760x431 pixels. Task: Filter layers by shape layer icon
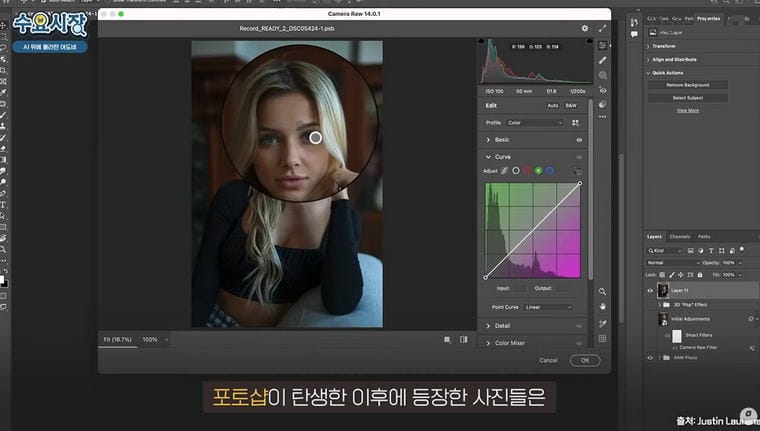pyautogui.click(x=722, y=251)
